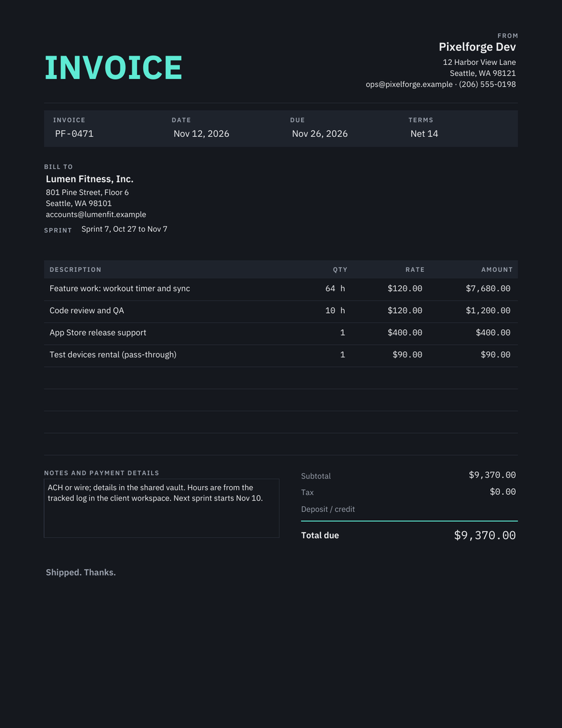
Task: Select the Pixelforge Dev company name
Action: point(477,47)
